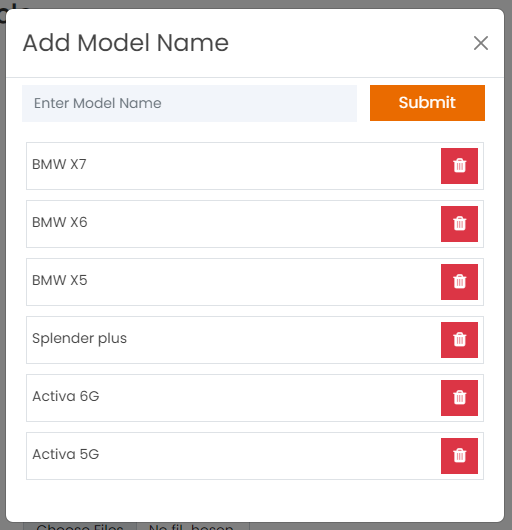
Task: Select the BMW X6 list row
Action: tap(255, 224)
